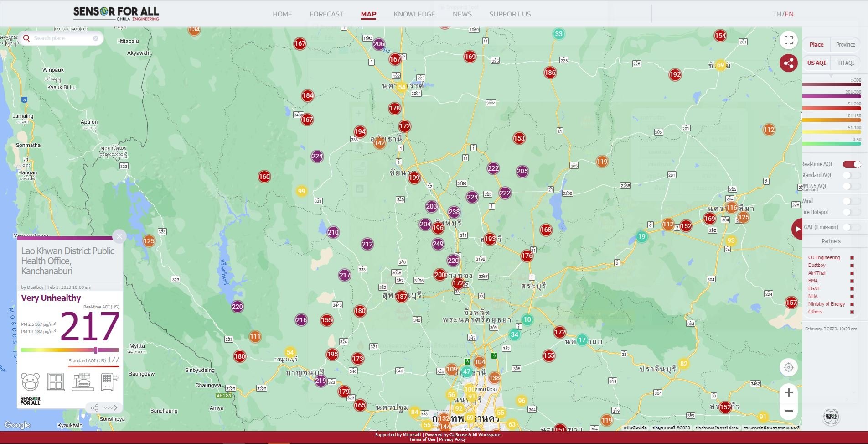The height and width of the screenshot is (444, 868).
Task: Enable the Fire Hotspot layer
Action: [851, 212]
